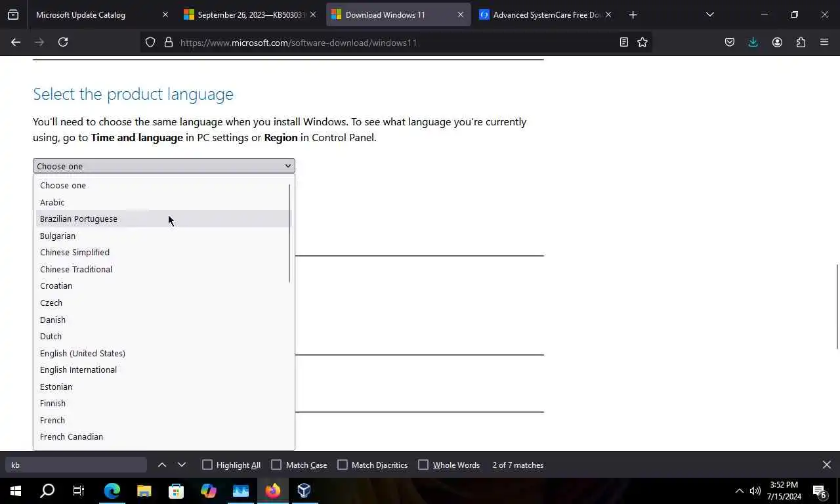Switch to Firefox taskbar icon
The width and height of the screenshot is (840, 504).
coord(273,490)
